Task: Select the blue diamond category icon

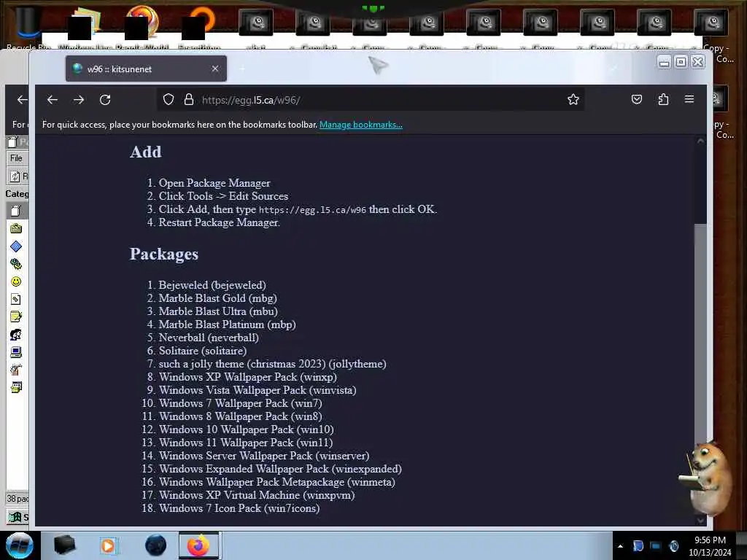Action: [16, 246]
